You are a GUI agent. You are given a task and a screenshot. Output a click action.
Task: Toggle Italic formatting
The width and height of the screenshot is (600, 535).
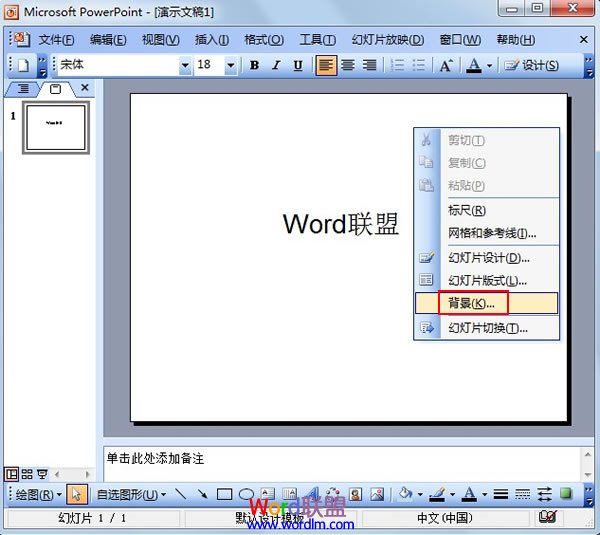pos(276,65)
